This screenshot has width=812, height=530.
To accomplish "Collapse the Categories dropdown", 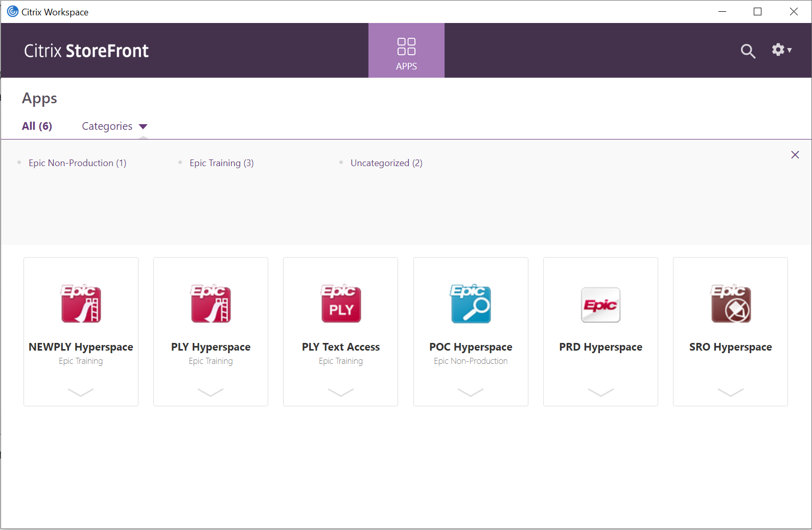I will pos(114,126).
